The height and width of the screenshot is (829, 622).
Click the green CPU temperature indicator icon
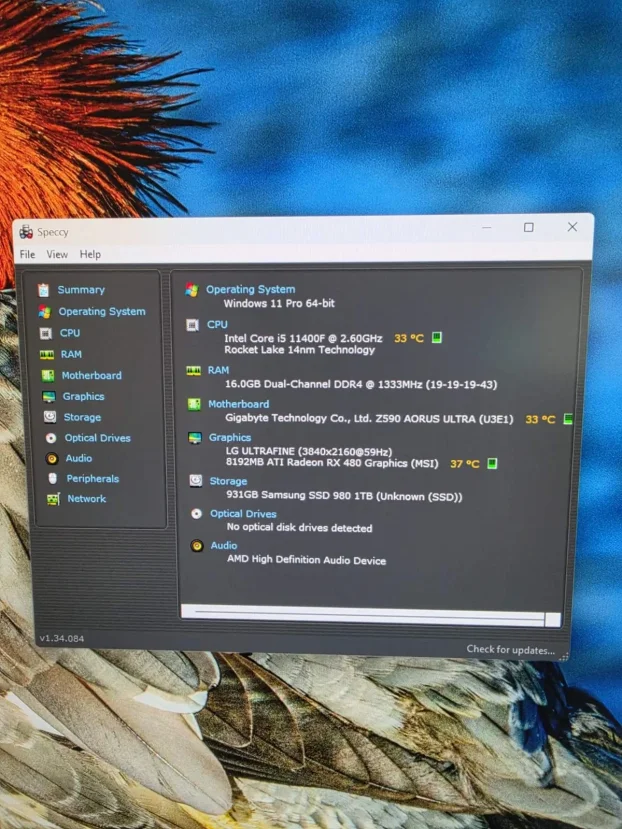tap(436, 337)
